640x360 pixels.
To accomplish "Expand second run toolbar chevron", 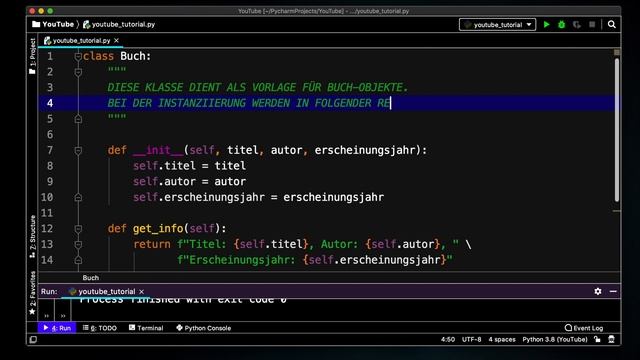I will click(x=63, y=316).
